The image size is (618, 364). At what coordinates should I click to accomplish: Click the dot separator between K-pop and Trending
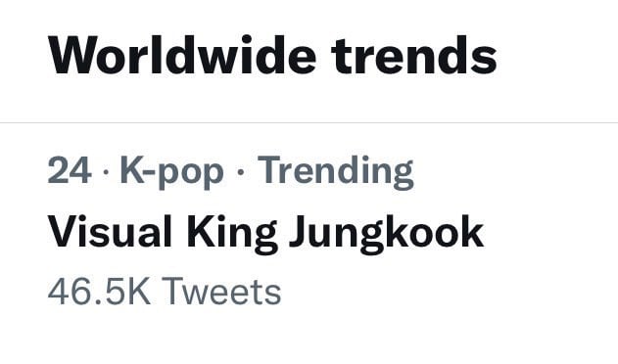coord(241,172)
